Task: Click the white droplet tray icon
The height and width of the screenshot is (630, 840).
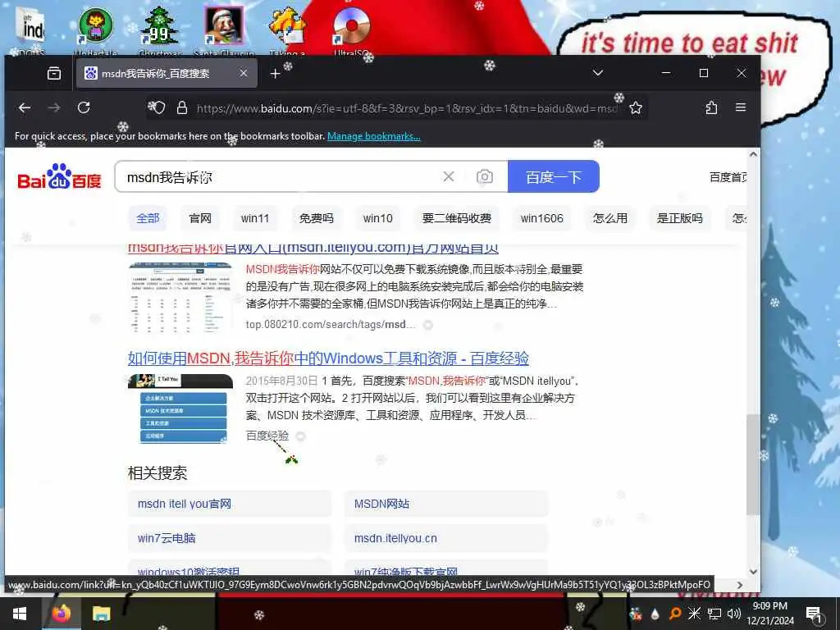Action: pos(655,614)
